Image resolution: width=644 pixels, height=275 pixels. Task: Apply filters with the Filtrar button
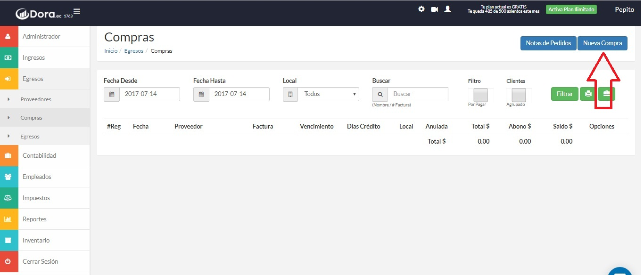coord(565,94)
